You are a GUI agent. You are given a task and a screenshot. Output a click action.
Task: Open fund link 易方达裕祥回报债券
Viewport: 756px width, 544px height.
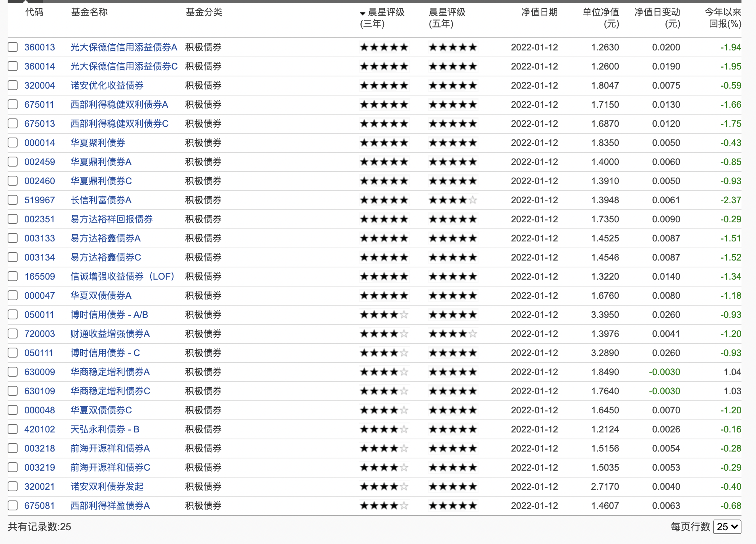pyautogui.click(x=112, y=219)
